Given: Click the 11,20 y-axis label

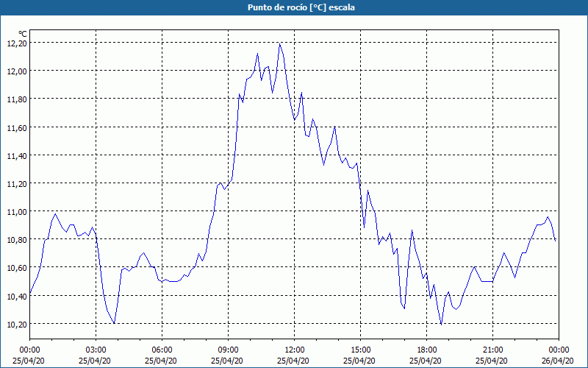Looking at the screenshot, I should click(x=17, y=184).
